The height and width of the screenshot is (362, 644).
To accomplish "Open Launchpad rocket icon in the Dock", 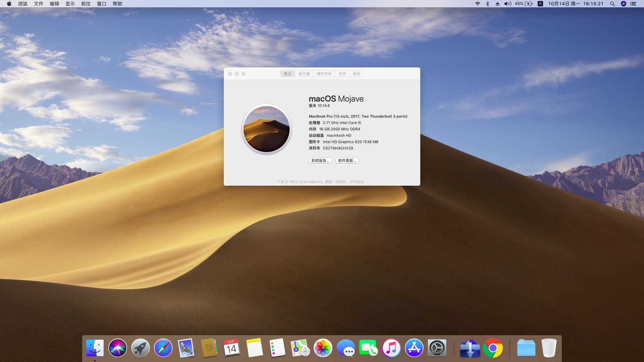I will (x=140, y=348).
